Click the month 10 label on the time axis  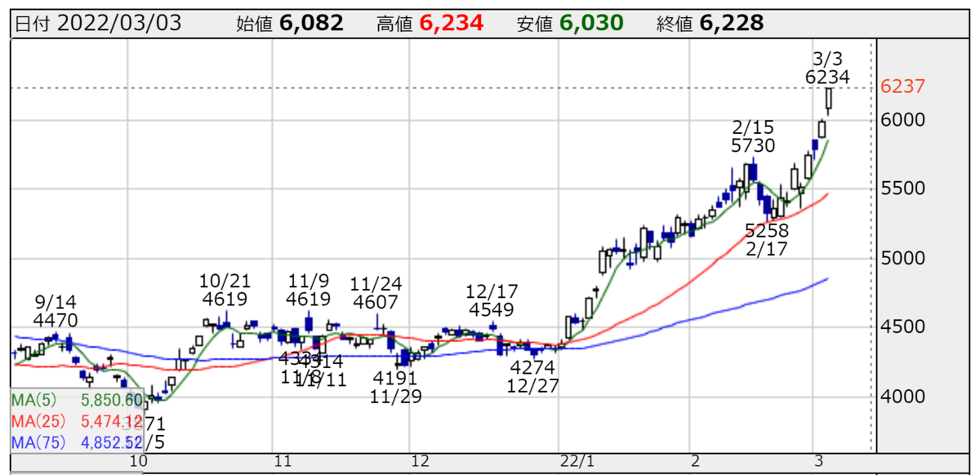[x=139, y=462]
